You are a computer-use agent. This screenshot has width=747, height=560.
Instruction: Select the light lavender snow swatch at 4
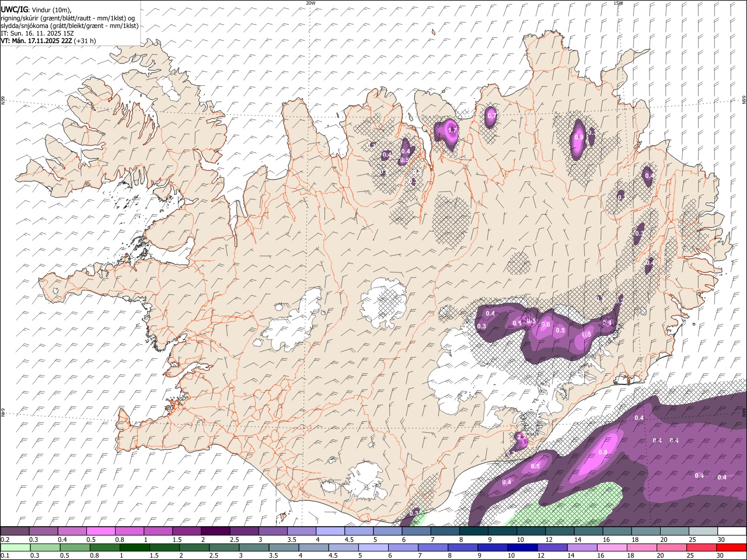(330, 531)
